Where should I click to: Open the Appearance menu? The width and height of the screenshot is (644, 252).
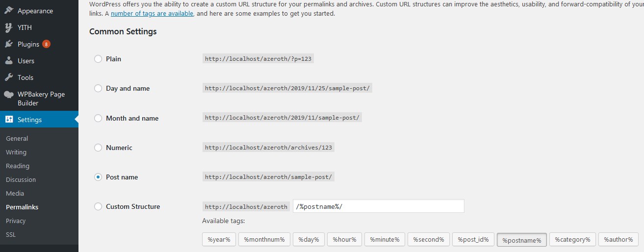click(x=39, y=11)
